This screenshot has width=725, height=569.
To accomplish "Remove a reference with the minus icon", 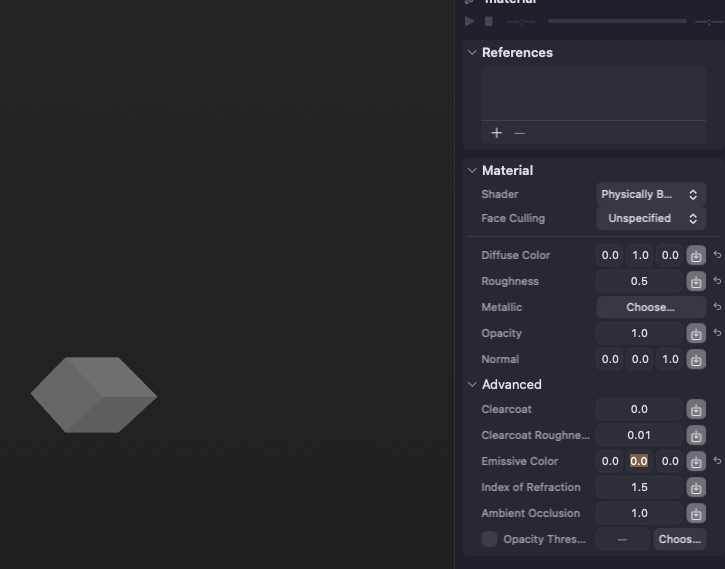I will click(x=519, y=133).
